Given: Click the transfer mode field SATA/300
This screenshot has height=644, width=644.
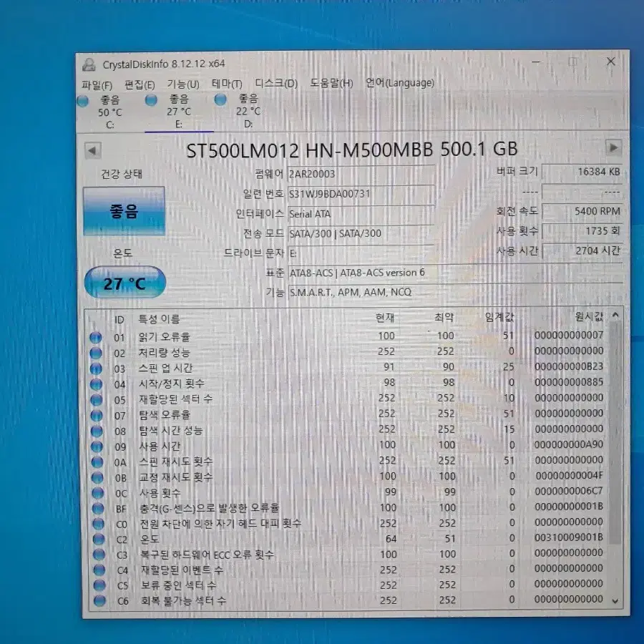Looking at the screenshot, I should click(x=361, y=233).
